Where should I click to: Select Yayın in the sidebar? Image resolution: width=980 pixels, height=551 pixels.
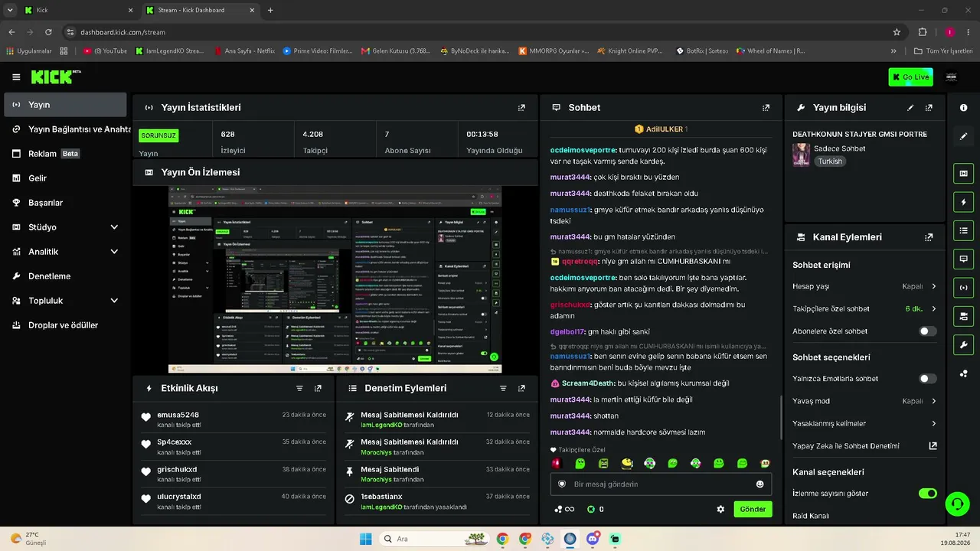65,105
